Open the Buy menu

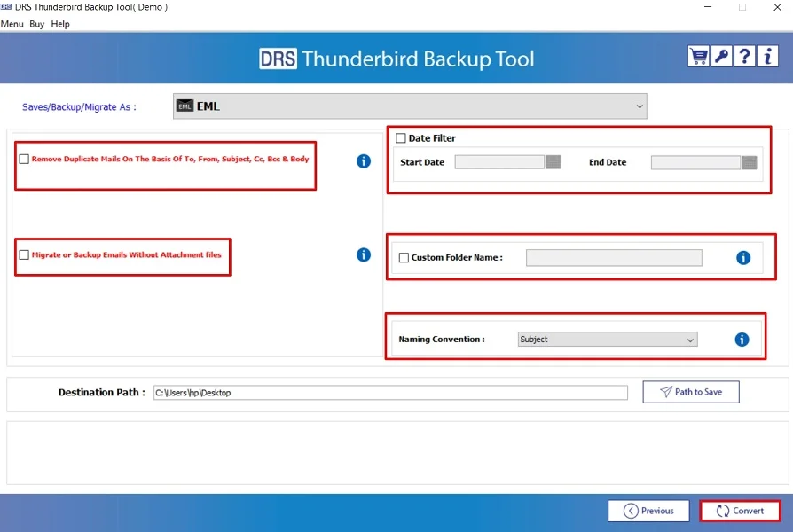coord(35,24)
